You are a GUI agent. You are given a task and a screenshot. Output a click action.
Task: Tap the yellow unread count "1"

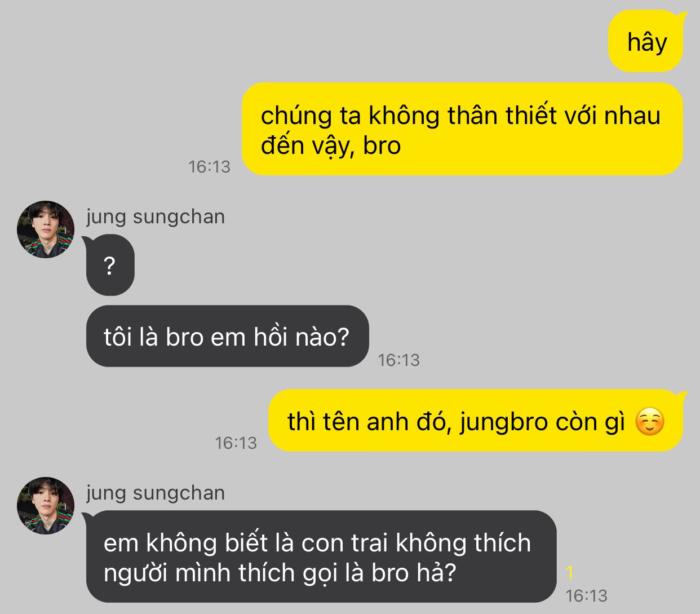[x=570, y=572]
